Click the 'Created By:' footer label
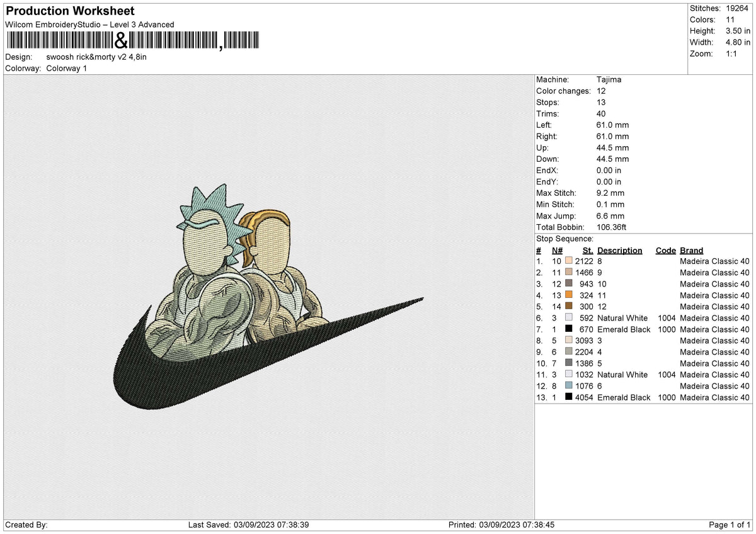The image size is (756, 534). pyautogui.click(x=26, y=525)
